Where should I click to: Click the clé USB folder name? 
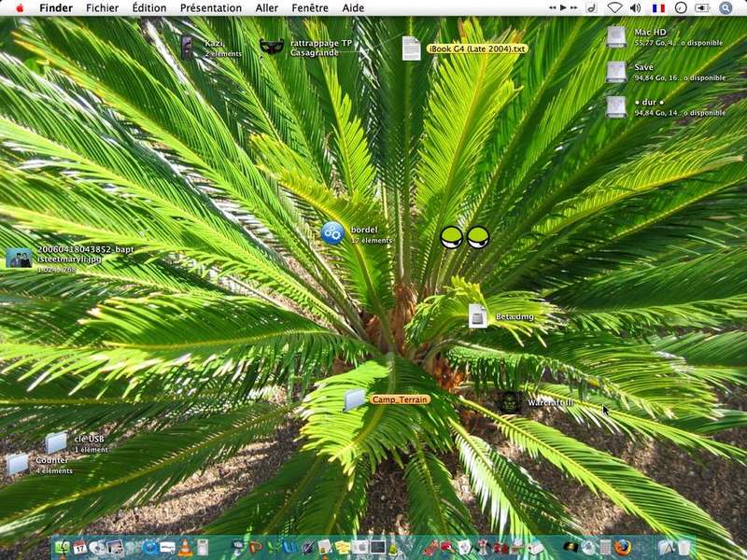coord(89,439)
